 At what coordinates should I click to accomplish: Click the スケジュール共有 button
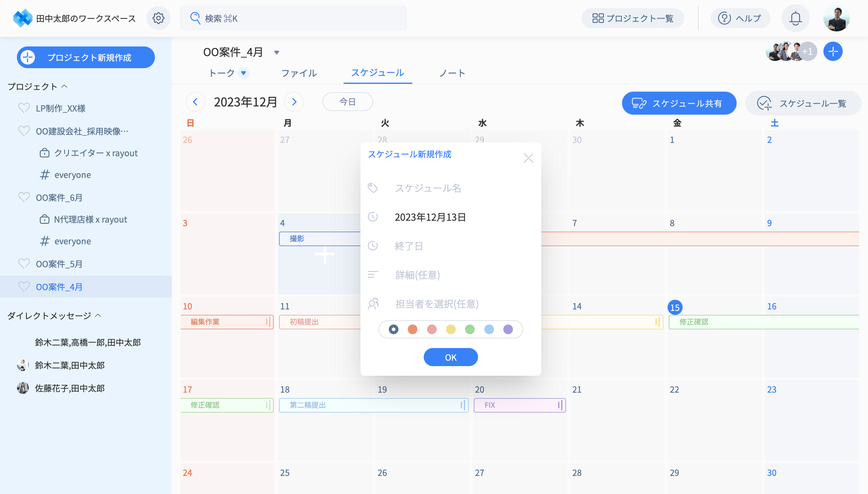coord(679,103)
